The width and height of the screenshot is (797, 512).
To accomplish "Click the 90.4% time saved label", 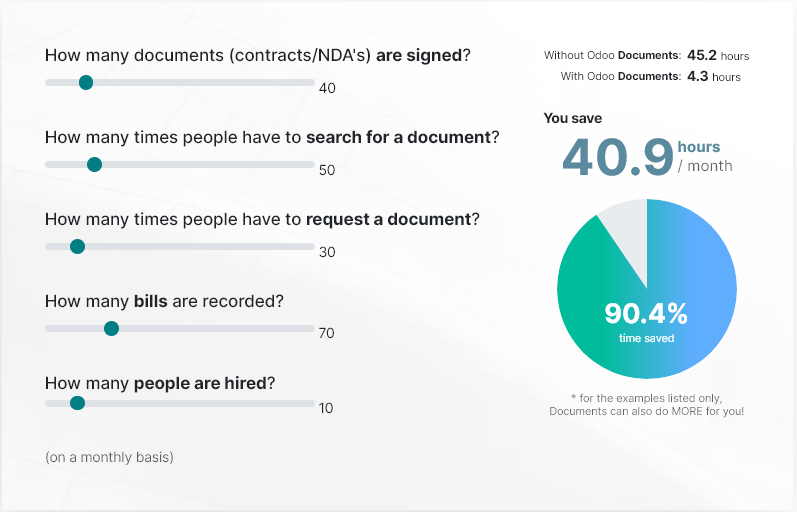I will (646, 322).
